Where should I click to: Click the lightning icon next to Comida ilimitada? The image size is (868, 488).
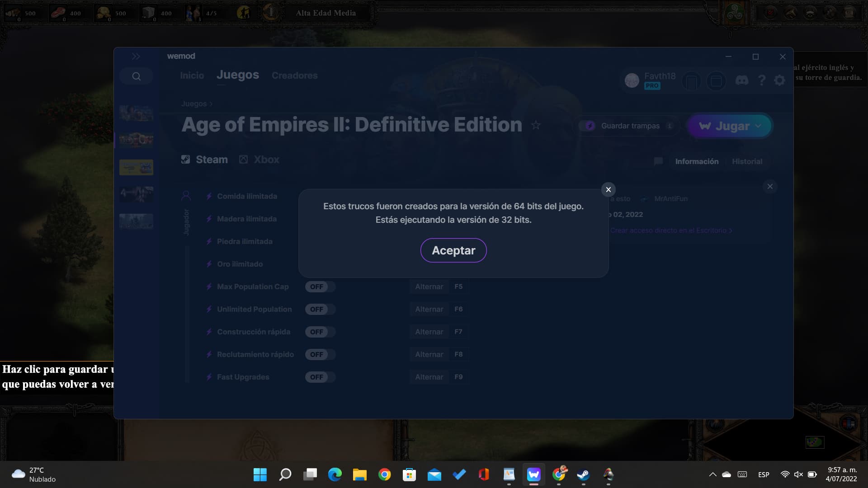[208, 196]
